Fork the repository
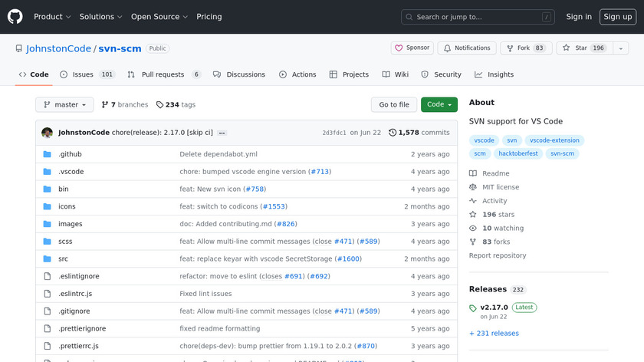 click(x=525, y=48)
